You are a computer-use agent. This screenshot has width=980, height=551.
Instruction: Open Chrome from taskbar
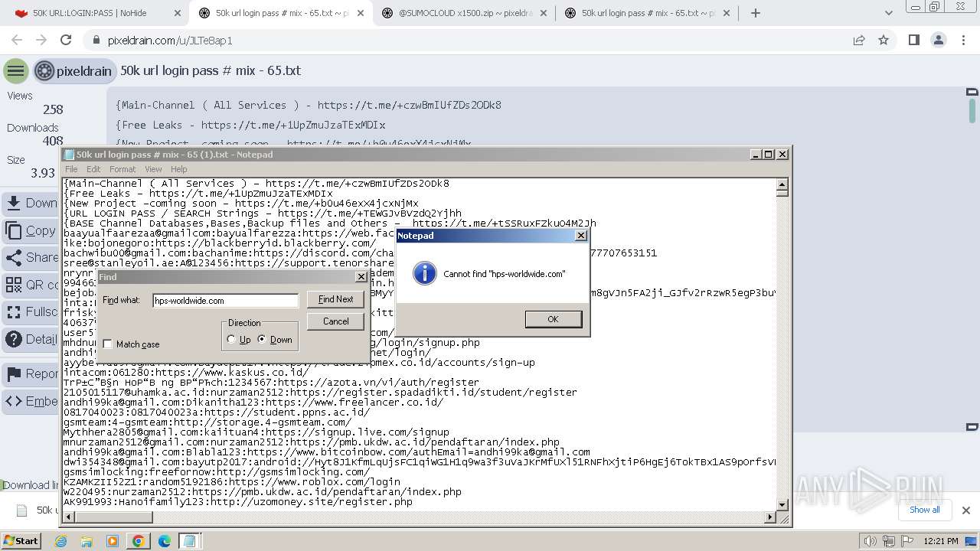(x=139, y=541)
